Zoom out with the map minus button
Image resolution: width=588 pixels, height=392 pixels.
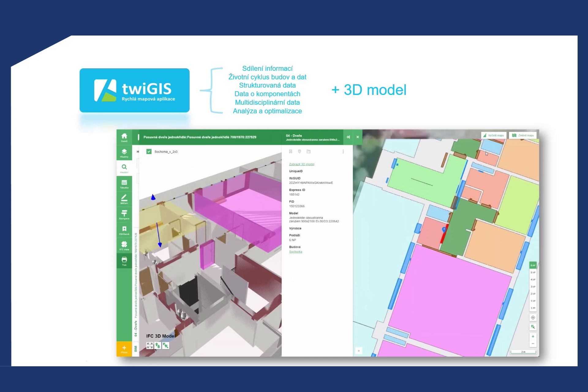coord(533,344)
